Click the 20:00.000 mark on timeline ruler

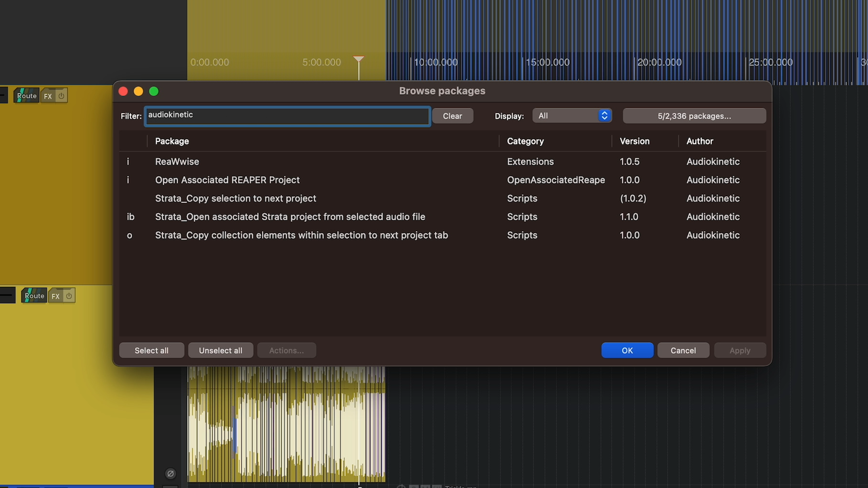pyautogui.click(x=659, y=62)
